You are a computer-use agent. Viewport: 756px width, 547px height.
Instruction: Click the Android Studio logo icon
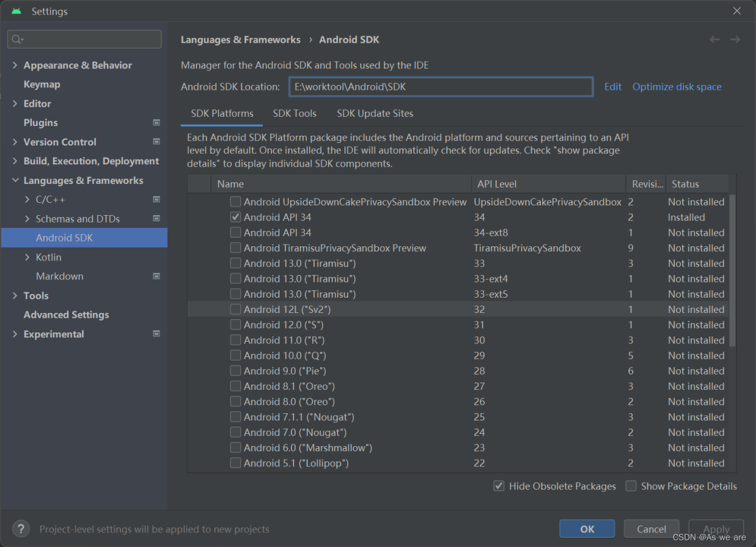pyautogui.click(x=17, y=11)
